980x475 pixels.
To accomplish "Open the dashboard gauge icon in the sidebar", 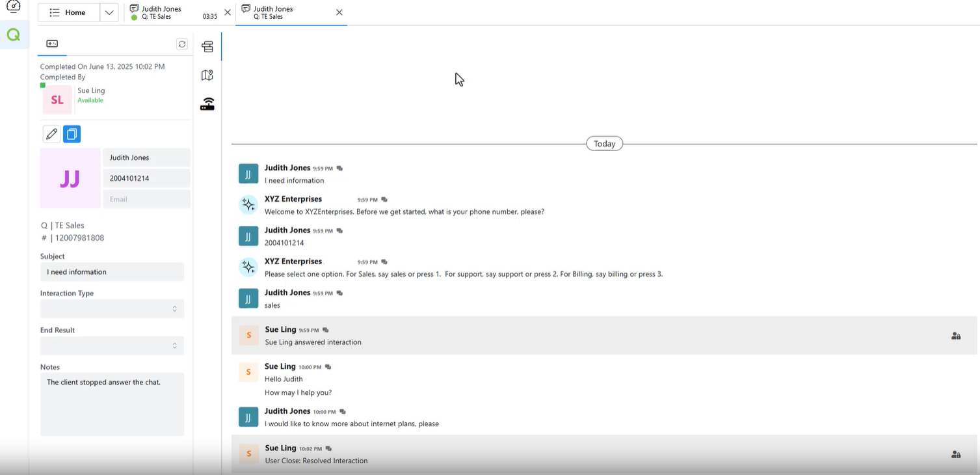I will [x=13, y=7].
